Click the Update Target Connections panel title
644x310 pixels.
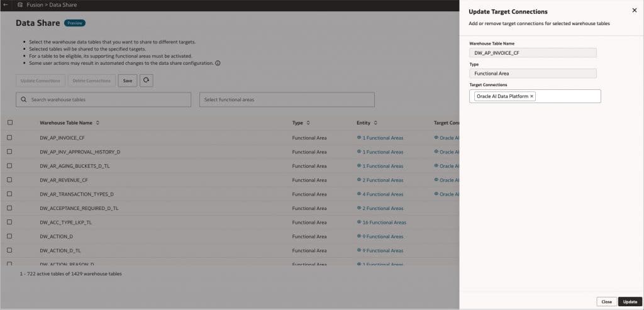(508, 12)
